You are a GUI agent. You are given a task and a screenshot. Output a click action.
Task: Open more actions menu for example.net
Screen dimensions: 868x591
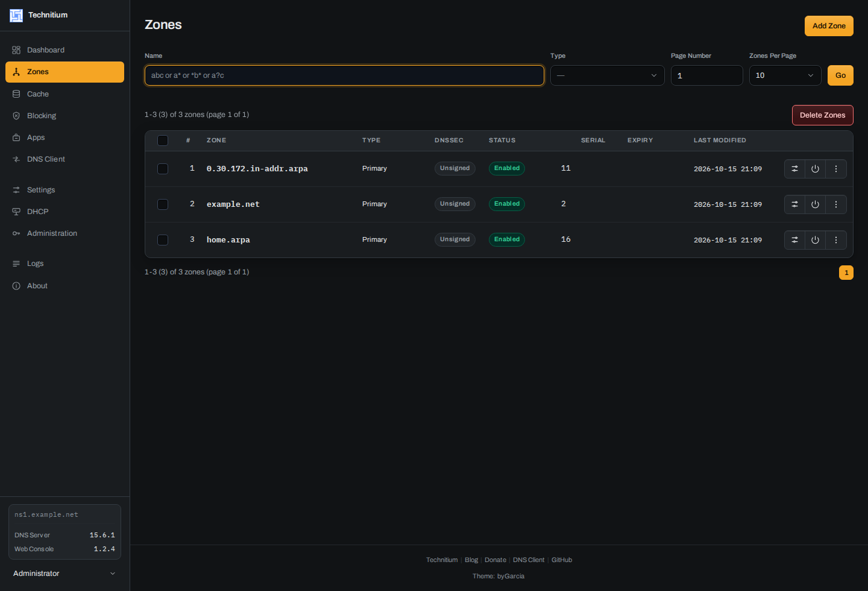(x=836, y=204)
